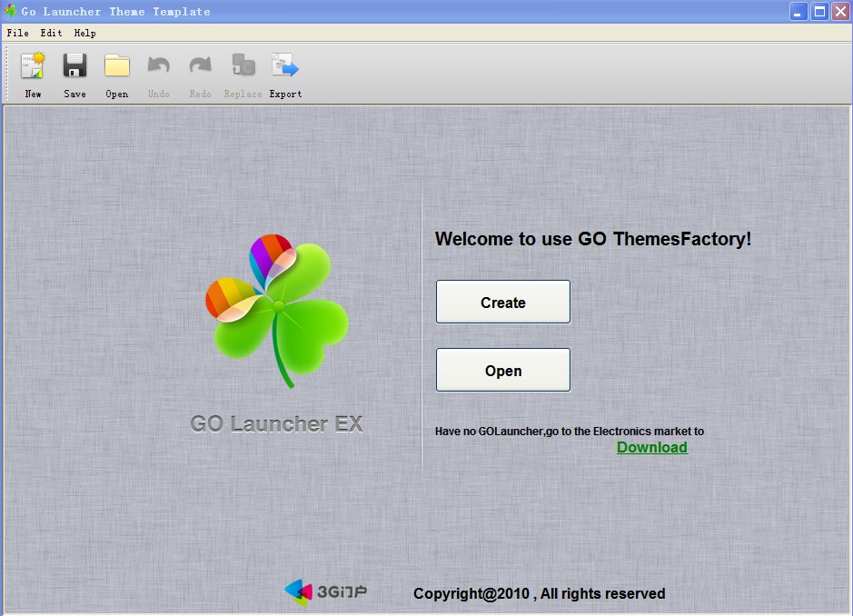The height and width of the screenshot is (616, 853).
Task: Click the 'GO Launcher EX' caption text
Action: coord(276,424)
